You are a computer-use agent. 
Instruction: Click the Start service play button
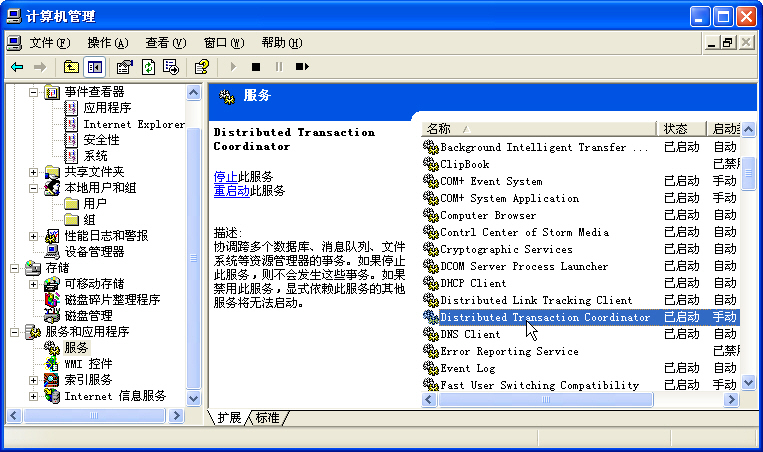click(233, 67)
